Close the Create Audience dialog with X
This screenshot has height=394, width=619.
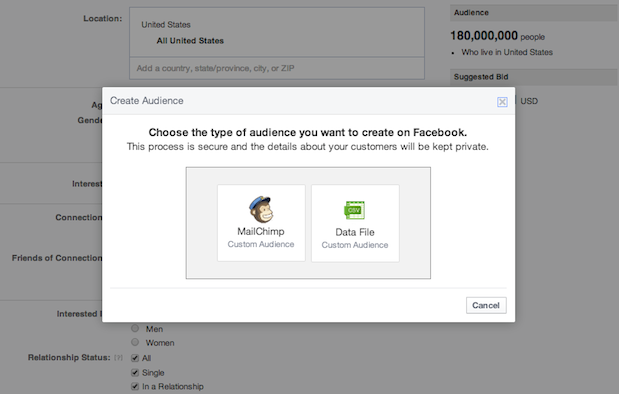(502, 102)
